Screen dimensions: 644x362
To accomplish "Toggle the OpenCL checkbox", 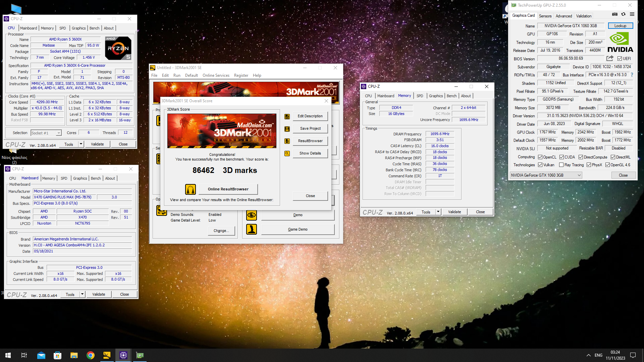I will (x=540, y=157).
